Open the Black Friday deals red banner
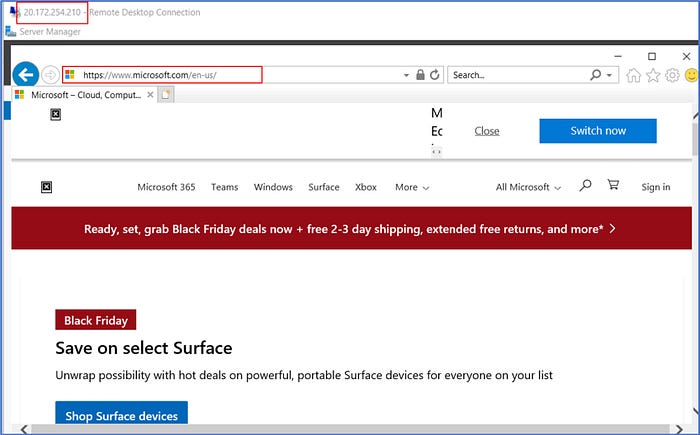Screen dimensions: 700x435 click(351, 228)
